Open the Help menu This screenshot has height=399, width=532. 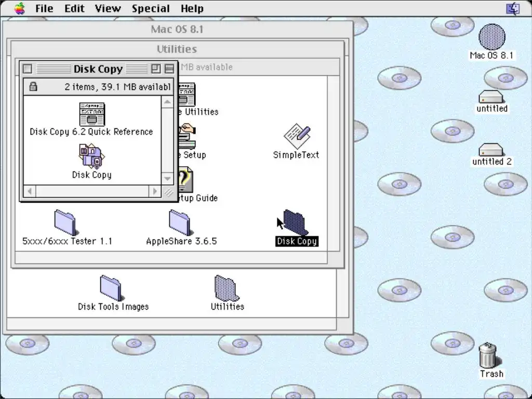coord(192,8)
